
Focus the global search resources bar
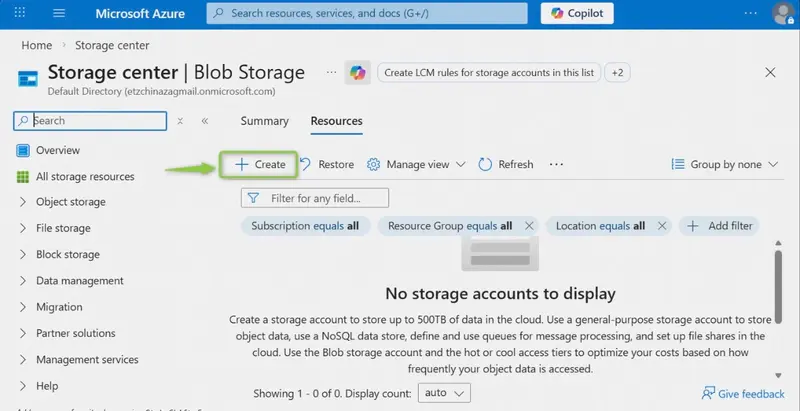(367, 13)
